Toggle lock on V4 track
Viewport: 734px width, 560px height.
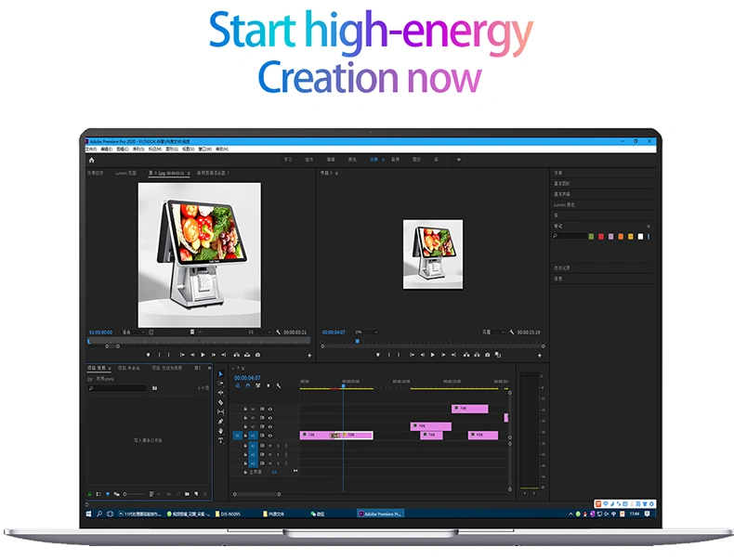click(x=245, y=409)
